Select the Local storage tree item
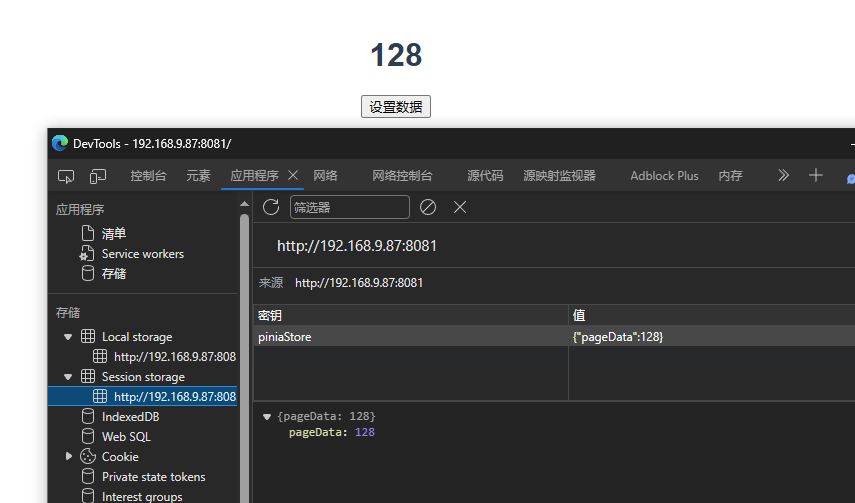Viewport: 855px width, 503px height. (x=137, y=337)
